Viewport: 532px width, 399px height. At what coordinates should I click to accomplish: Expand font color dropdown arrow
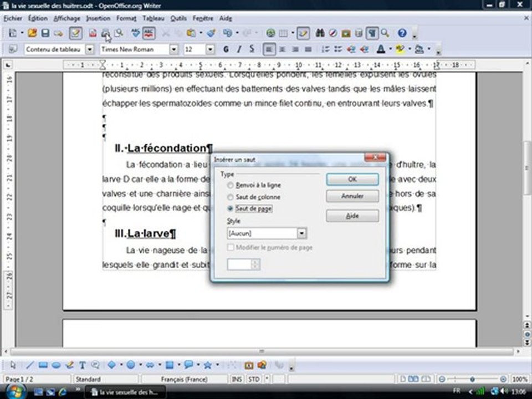[x=390, y=49]
